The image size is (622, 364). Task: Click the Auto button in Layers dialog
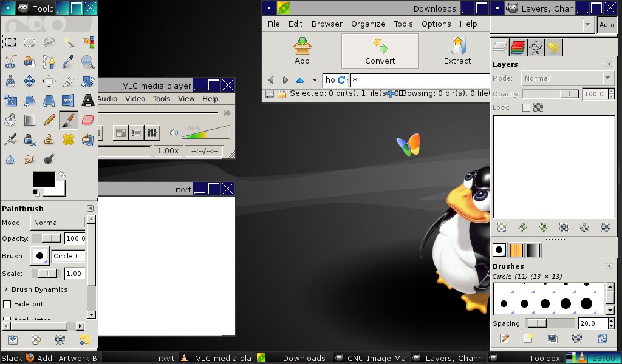(x=607, y=24)
